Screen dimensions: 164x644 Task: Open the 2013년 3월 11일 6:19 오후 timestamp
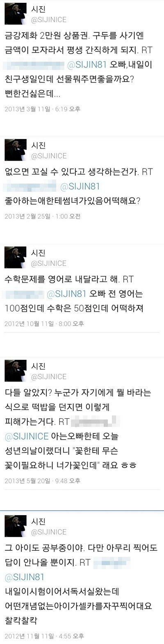click(42, 109)
